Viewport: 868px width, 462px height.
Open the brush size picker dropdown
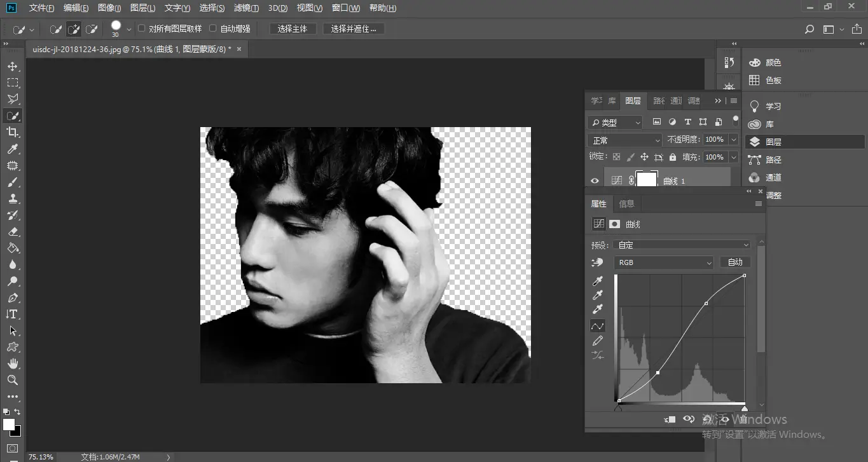click(129, 29)
